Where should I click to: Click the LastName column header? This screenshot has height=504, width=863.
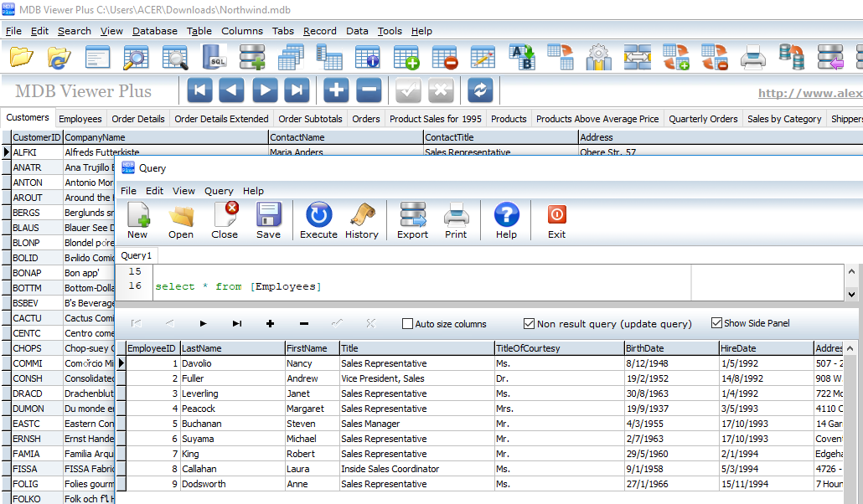pos(232,348)
